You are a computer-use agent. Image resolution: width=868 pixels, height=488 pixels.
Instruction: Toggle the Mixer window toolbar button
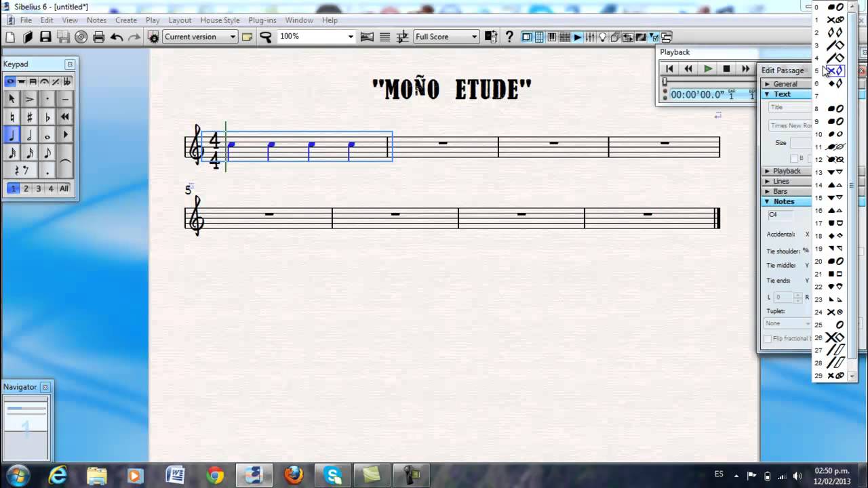(590, 37)
